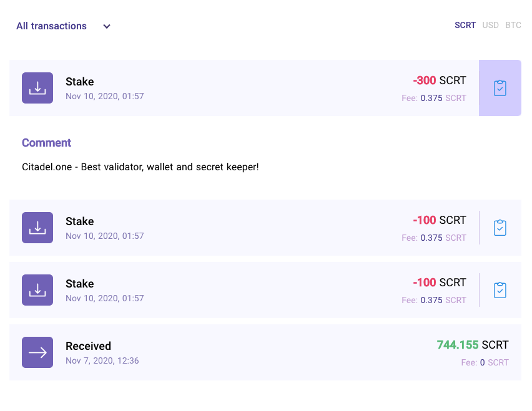Click Fee: 0 SCRT on Received row
Screen dimensions: 532x411
point(485,363)
